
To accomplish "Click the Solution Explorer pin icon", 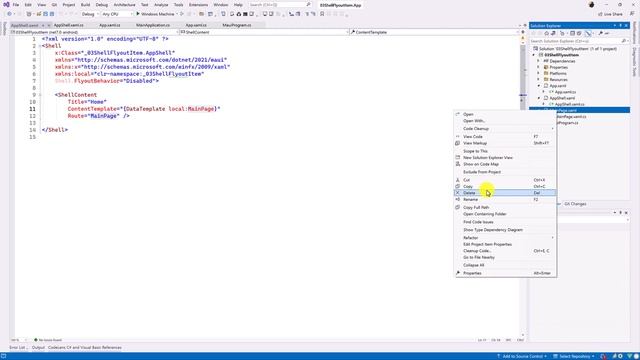I will [x=620, y=26].
